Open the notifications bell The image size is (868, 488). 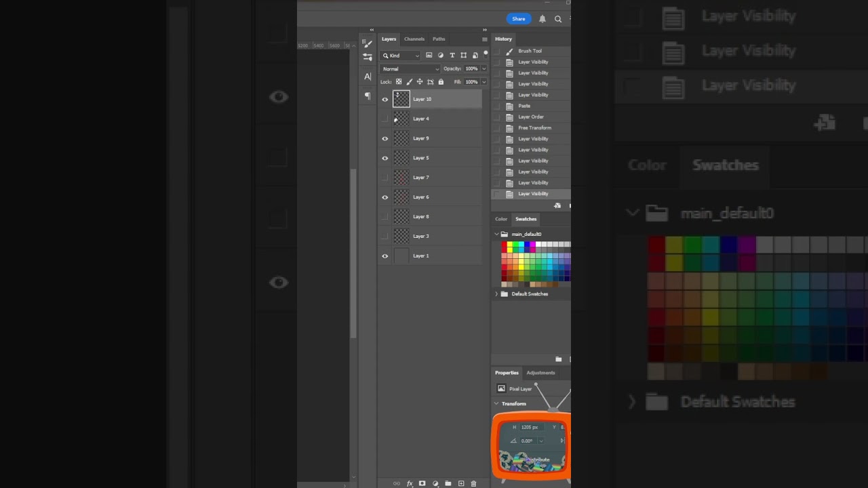pyautogui.click(x=542, y=19)
